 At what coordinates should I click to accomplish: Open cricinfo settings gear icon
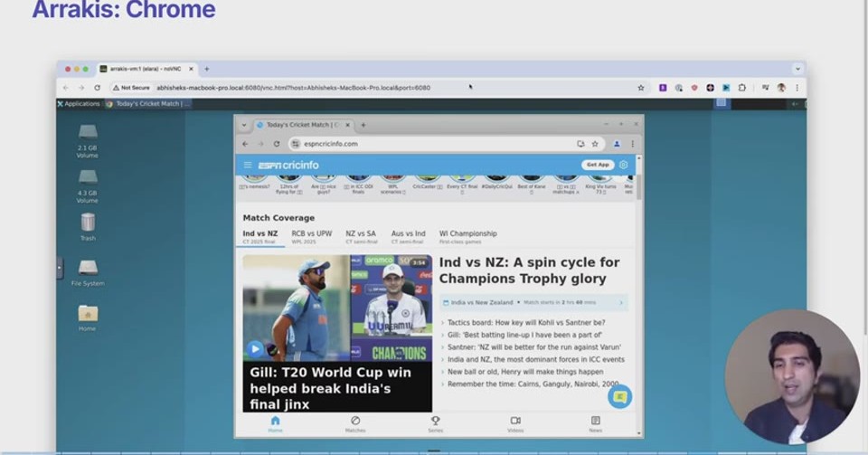click(x=623, y=165)
